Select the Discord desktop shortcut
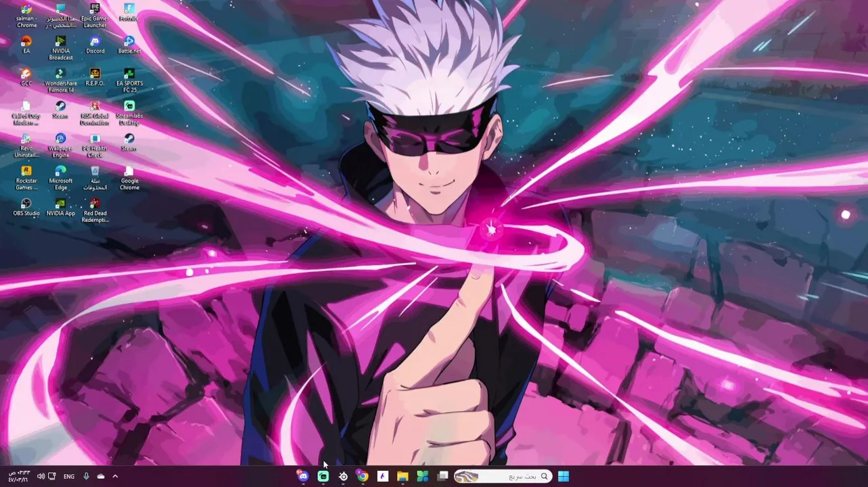The height and width of the screenshot is (487, 868). [95, 45]
